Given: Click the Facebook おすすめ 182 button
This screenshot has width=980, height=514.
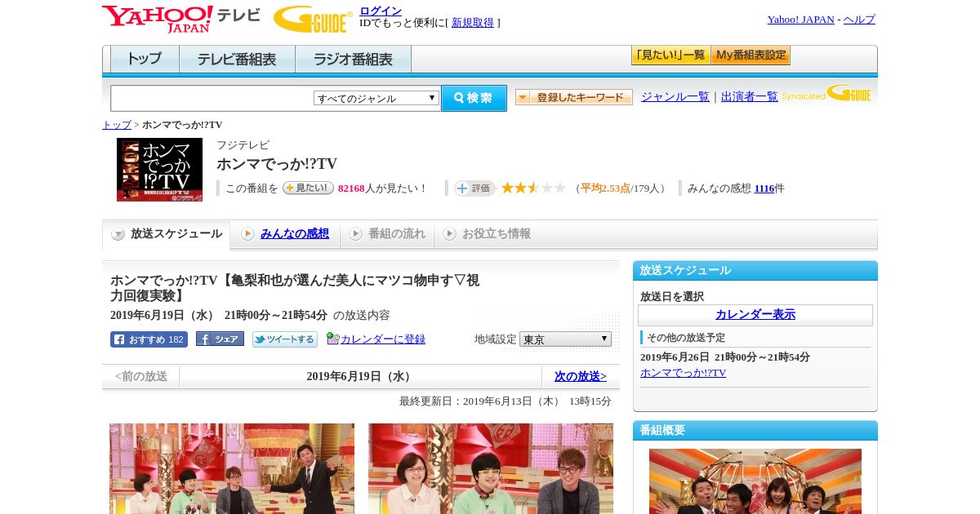Looking at the screenshot, I should tap(149, 339).
